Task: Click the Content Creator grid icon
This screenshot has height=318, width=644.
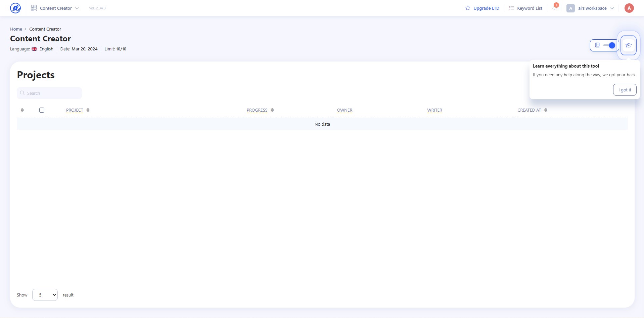Action: pyautogui.click(x=34, y=8)
